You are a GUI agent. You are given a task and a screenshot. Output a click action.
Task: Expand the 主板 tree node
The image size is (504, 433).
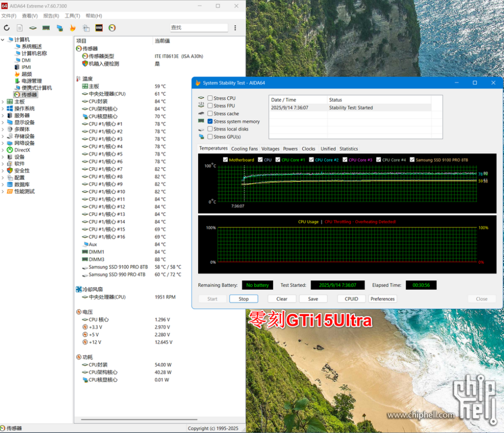[3, 102]
